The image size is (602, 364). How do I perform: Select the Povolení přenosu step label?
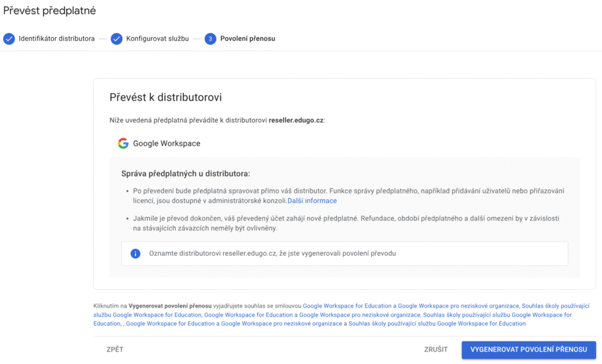click(248, 39)
